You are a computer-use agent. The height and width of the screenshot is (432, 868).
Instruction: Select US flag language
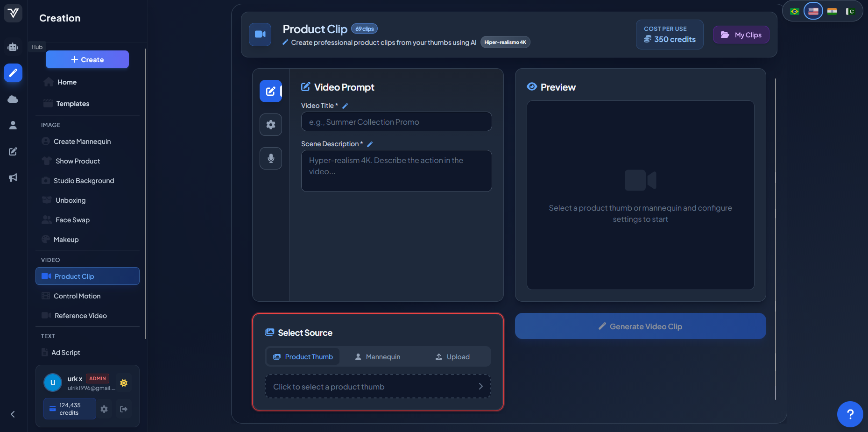(813, 11)
